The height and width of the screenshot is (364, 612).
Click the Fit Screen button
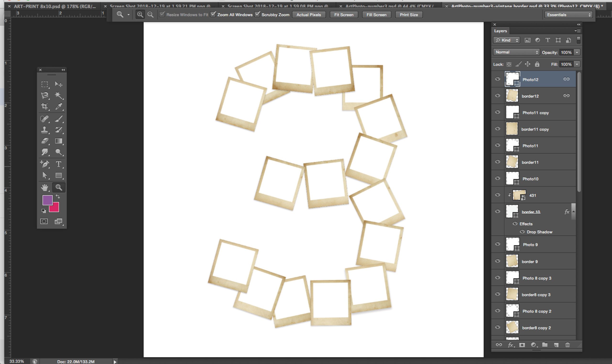(344, 15)
